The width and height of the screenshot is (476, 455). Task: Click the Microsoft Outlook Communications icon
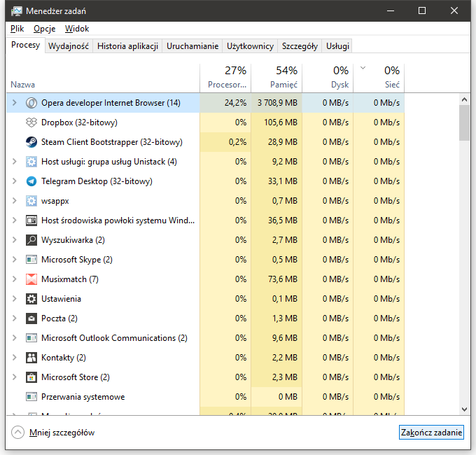(31, 338)
